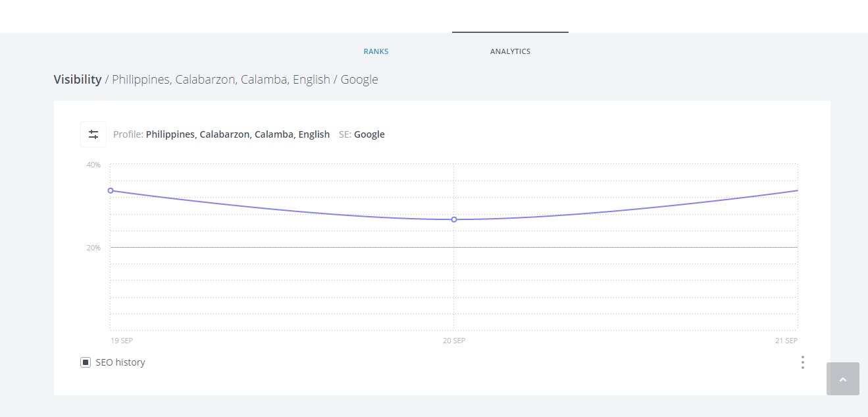Select the 19 SEP data point on chart
This screenshot has height=417, width=868.
[x=111, y=190]
